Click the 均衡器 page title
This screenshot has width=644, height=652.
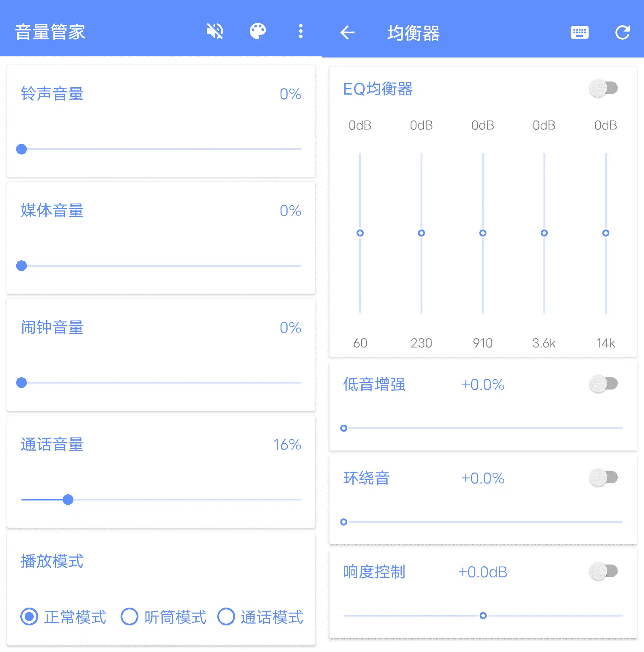coord(413,33)
